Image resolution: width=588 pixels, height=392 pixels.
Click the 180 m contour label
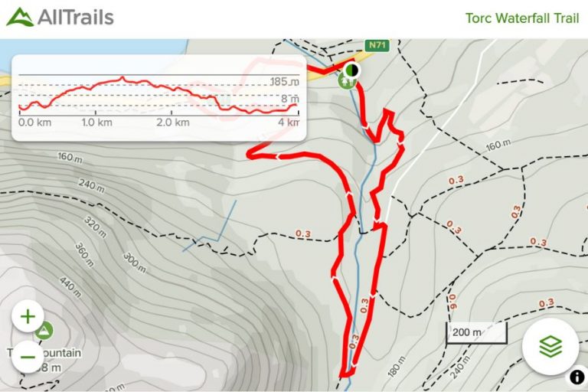[397, 367]
